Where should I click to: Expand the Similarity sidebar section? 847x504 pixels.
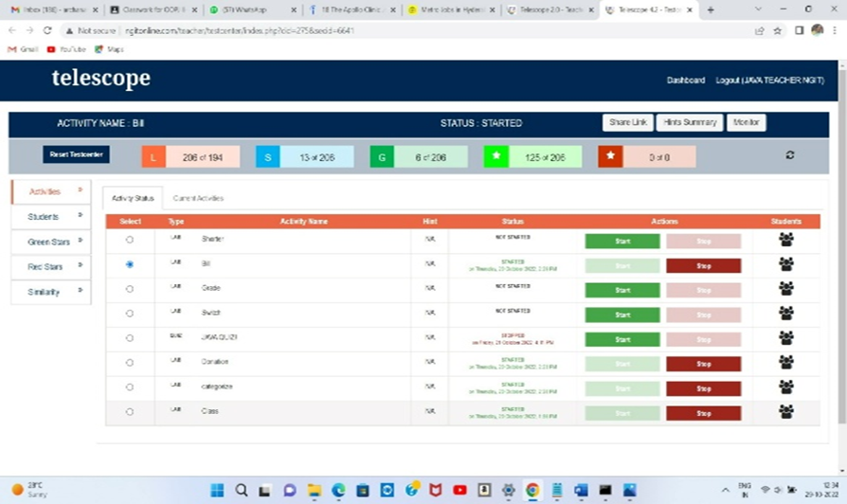click(x=50, y=292)
